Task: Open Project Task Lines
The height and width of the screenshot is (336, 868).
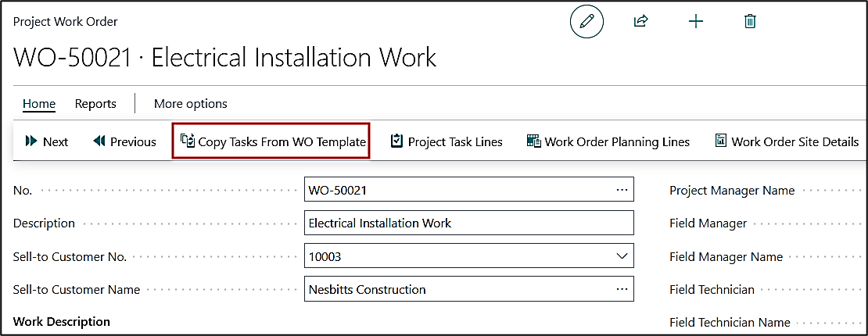Action: pos(447,141)
